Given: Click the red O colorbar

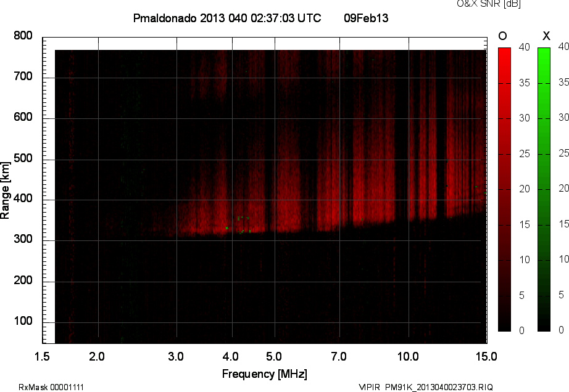Looking at the screenshot, I should tap(504, 189).
